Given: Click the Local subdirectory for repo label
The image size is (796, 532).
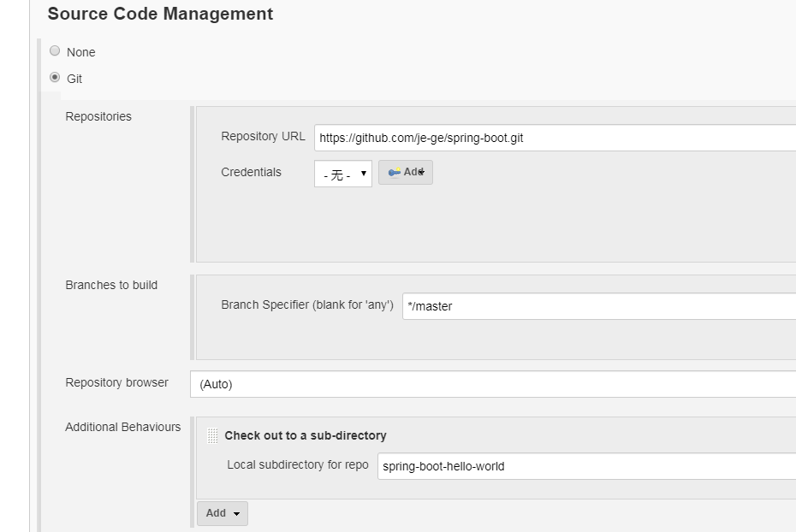Looking at the screenshot, I should point(298,465).
